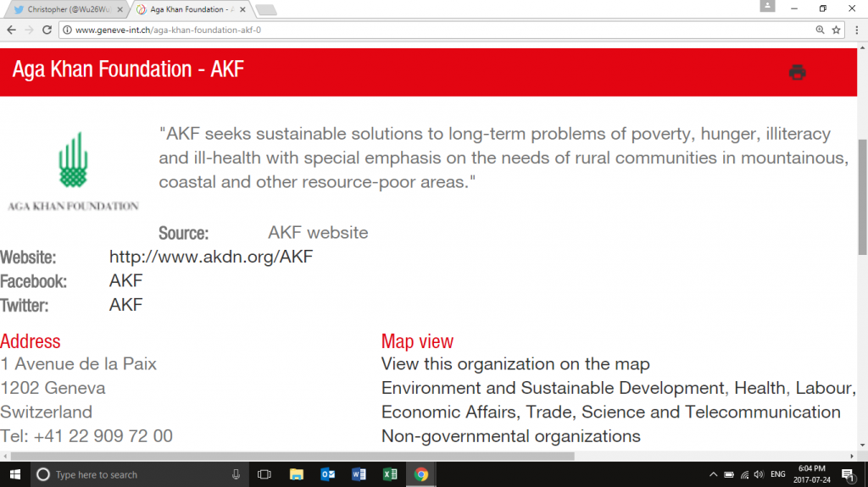Click the vertical scrollbar up arrow
The height and width of the screenshot is (487, 868).
(862, 48)
